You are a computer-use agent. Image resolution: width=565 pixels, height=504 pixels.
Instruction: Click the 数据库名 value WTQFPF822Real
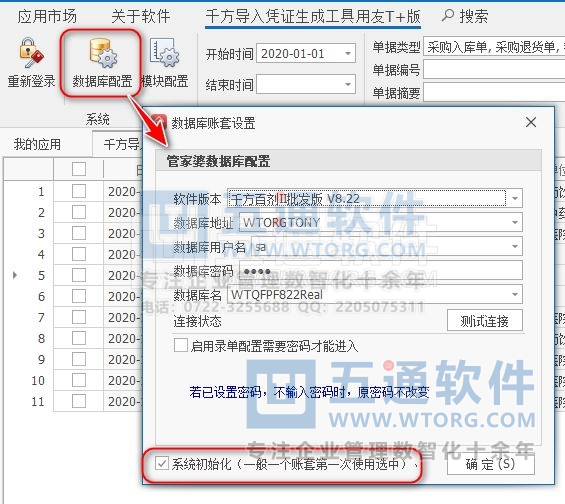[277, 295]
